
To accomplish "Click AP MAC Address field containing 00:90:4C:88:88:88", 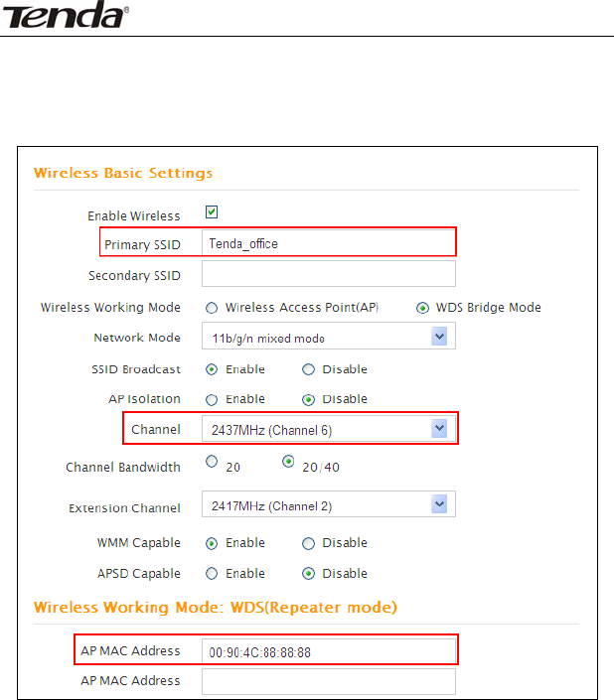I will pos(328,651).
